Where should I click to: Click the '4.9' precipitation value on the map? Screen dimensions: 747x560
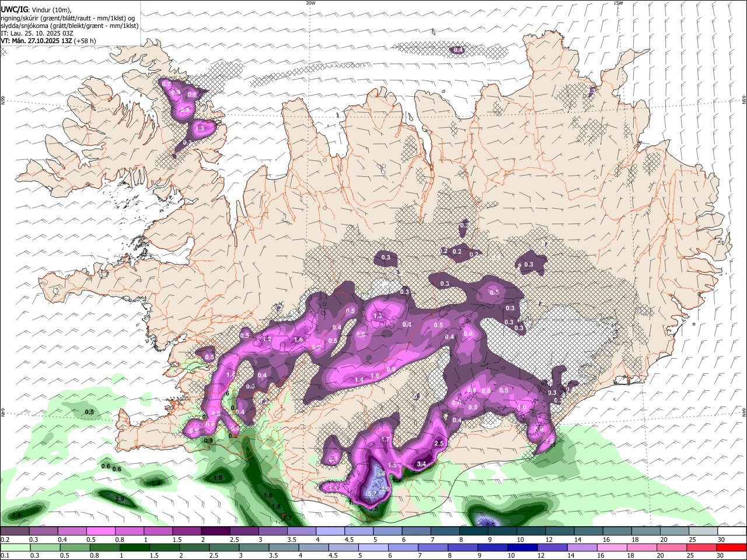point(385,489)
